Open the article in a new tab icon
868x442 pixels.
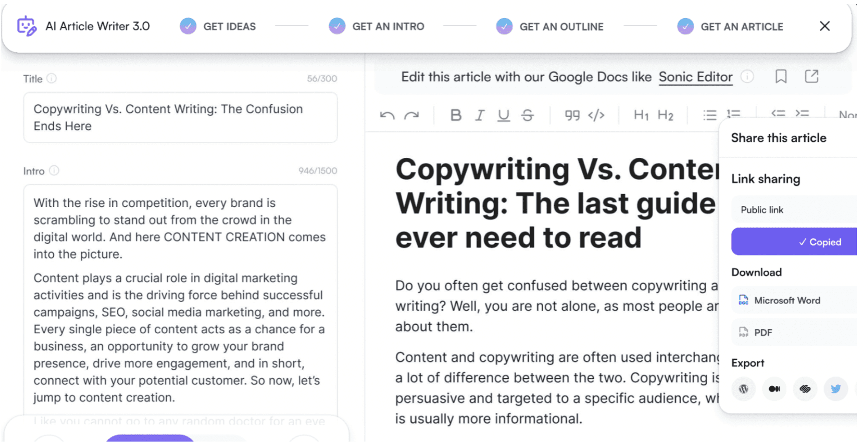pos(811,77)
